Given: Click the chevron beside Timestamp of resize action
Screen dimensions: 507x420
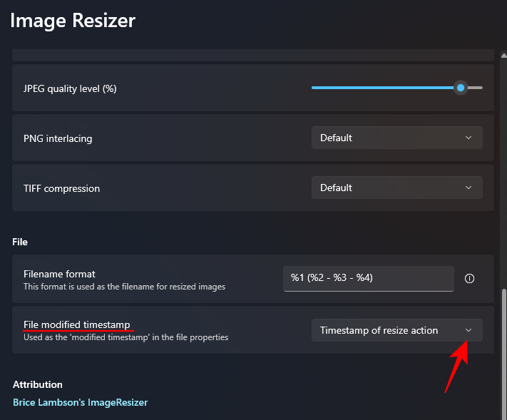Looking at the screenshot, I should click(x=468, y=330).
